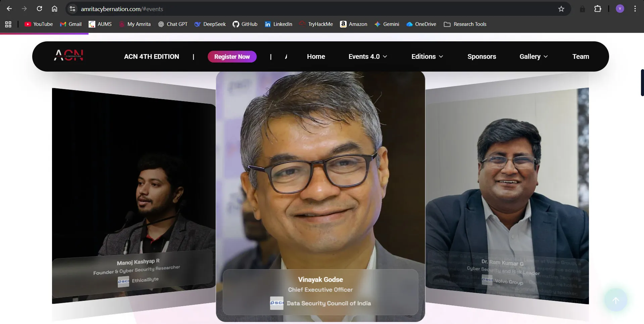Select the Manoj Kashyap R speaker card
Screen dimensions: 644x324
[134, 196]
